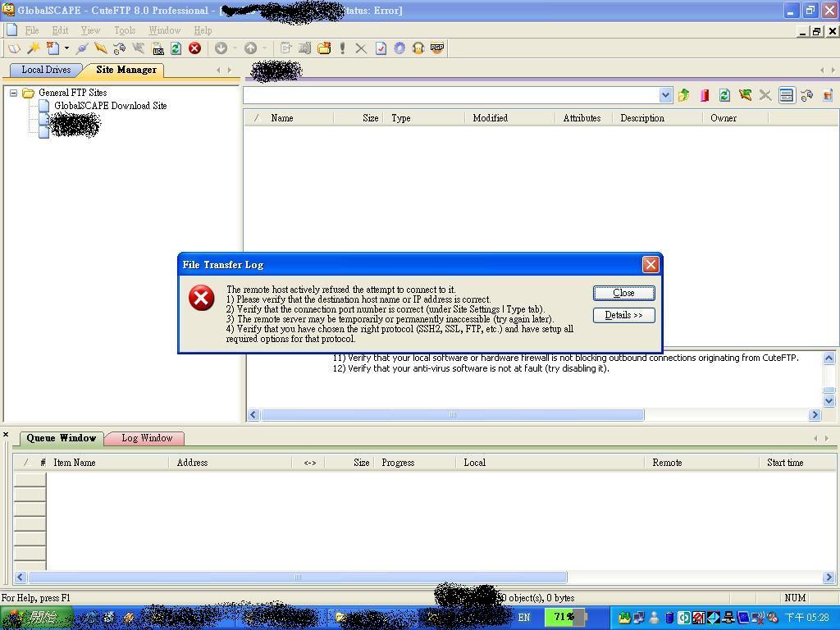Screen dimensions: 840x630
Task: Open the Site Manager book icon
Action: [12, 48]
